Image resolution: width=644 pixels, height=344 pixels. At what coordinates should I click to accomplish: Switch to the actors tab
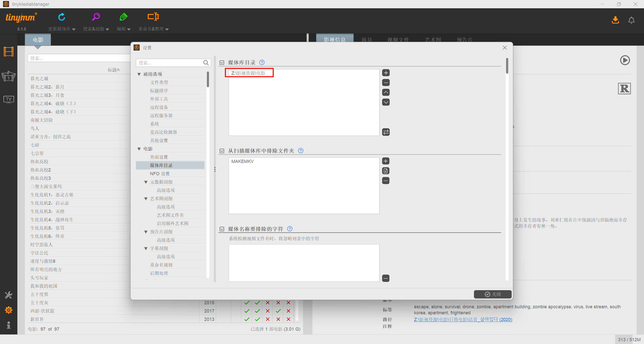tap(367, 39)
